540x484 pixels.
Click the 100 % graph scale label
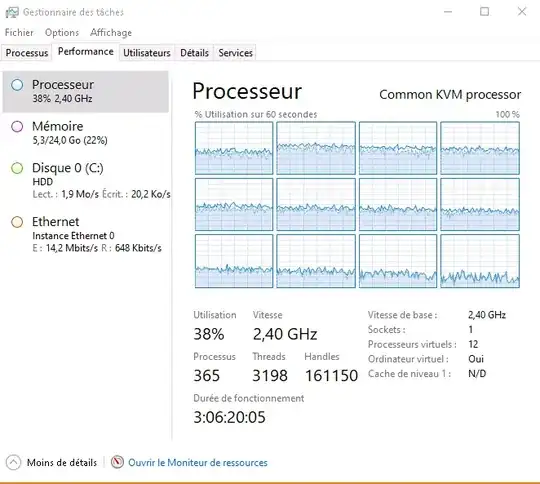point(508,114)
